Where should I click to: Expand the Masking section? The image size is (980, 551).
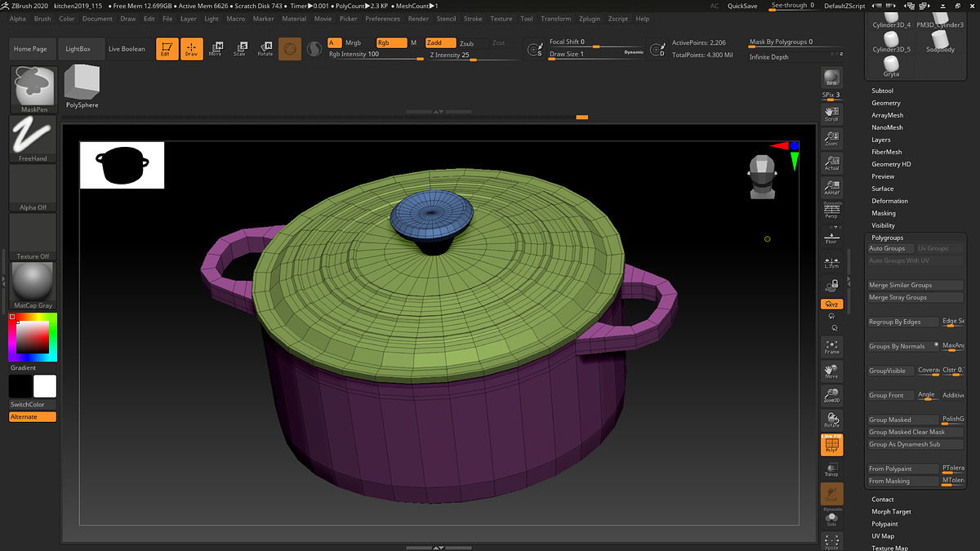point(884,213)
